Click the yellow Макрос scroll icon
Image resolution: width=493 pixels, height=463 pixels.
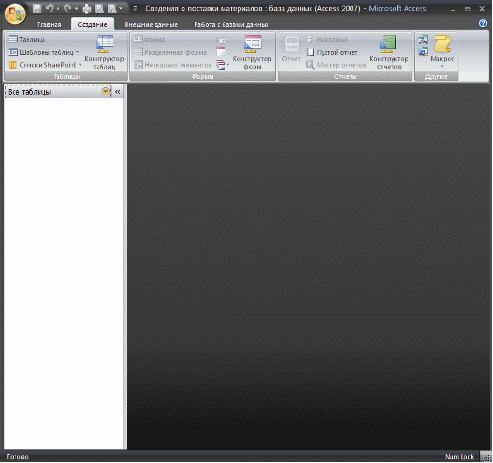coord(442,44)
